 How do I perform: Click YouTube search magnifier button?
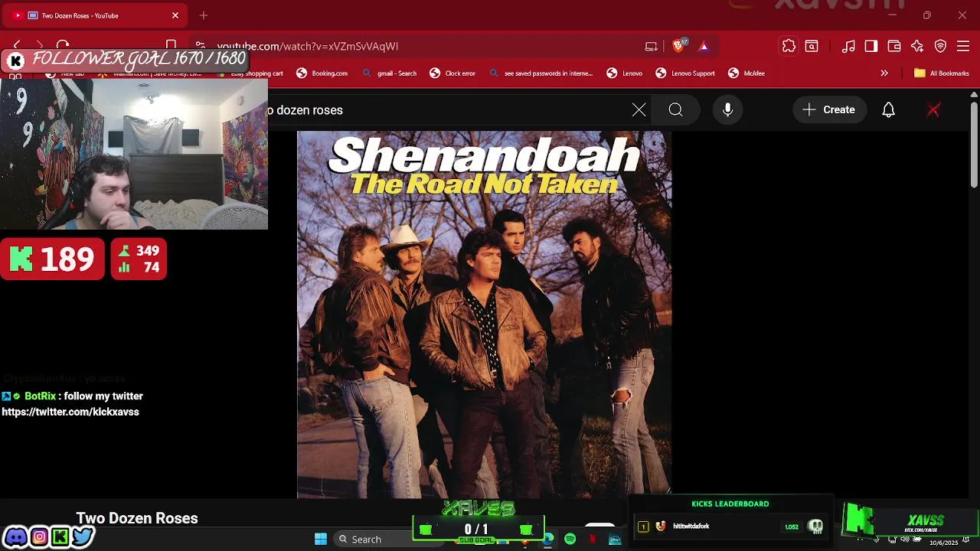(675, 110)
